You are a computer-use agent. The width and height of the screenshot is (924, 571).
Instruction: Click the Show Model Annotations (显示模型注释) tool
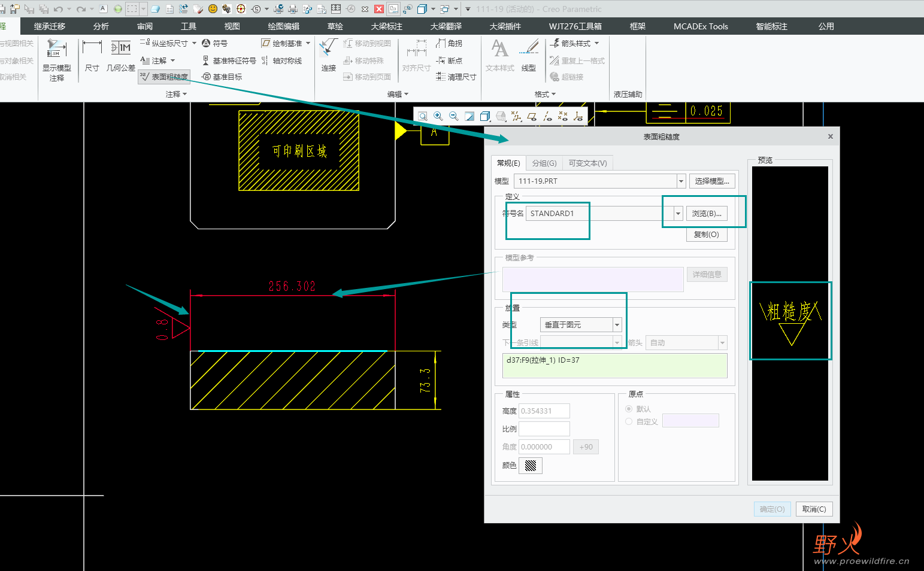(56, 59)
